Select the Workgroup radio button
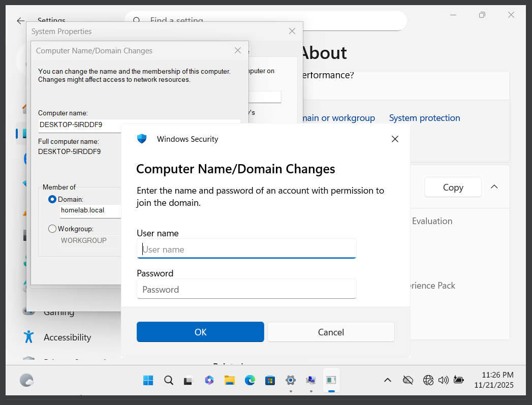Viewport: 532px width, 405px height. pyautogui.click(x=52, y=229)
